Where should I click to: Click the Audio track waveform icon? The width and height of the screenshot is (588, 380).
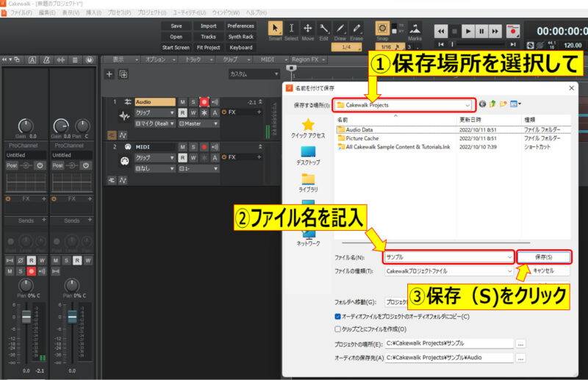124,116
